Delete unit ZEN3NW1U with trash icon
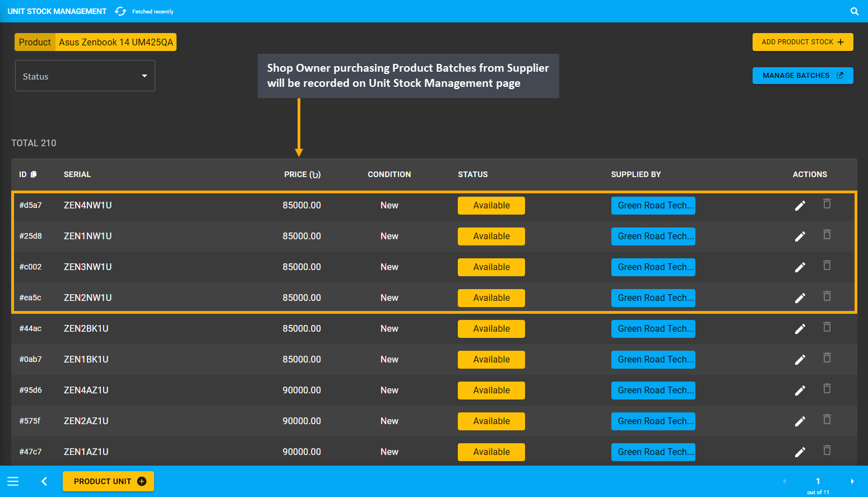Screen dimensions: 868x497 [x=827, y=266]
